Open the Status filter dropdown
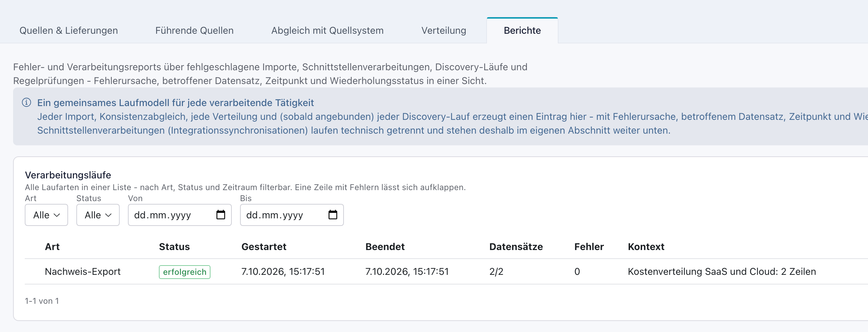This screenshot has height=332, width=868. [x=98, y=215]
